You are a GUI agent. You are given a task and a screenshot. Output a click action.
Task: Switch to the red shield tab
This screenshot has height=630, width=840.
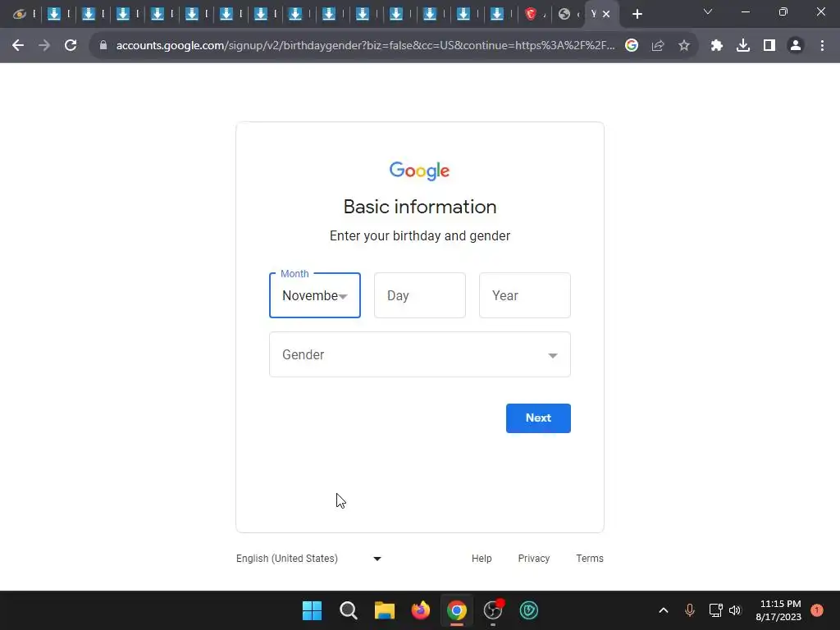point(531,14)
